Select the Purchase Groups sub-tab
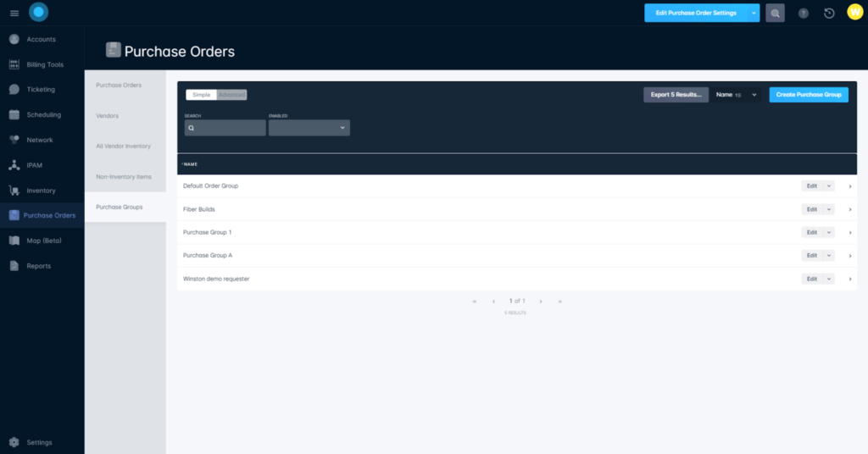 coord(125,208)
